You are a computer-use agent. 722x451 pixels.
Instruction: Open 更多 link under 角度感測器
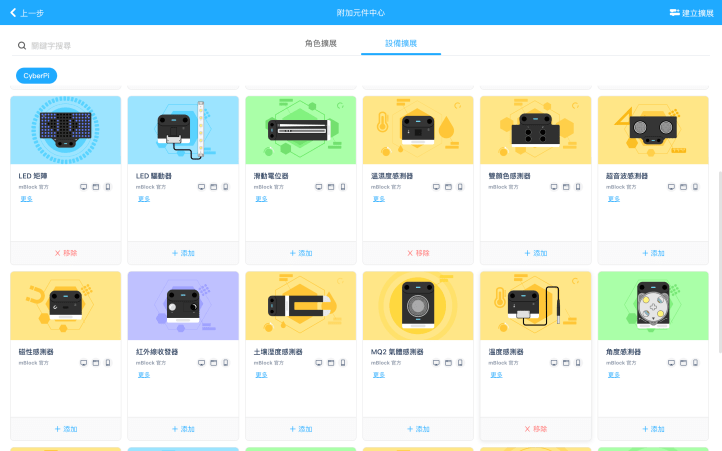point(614,375)
